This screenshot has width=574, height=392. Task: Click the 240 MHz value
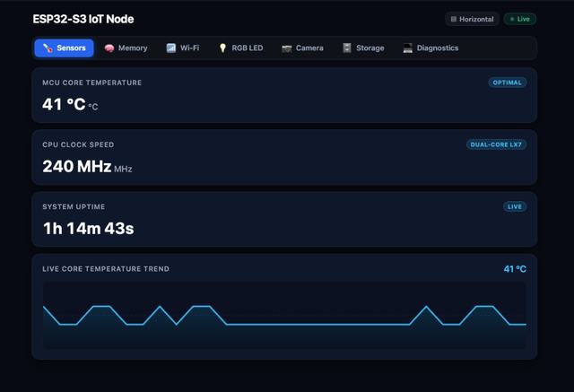[77, 167]
